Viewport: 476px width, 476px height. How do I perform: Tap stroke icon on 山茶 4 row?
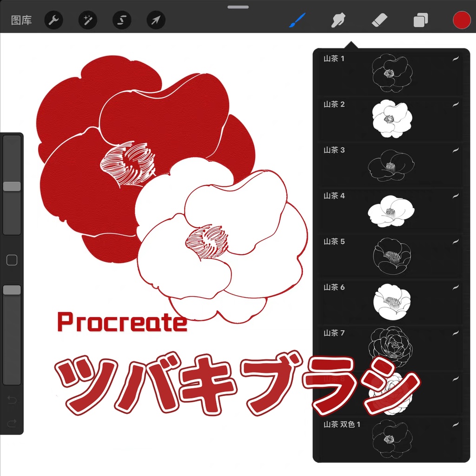(456, 196)
